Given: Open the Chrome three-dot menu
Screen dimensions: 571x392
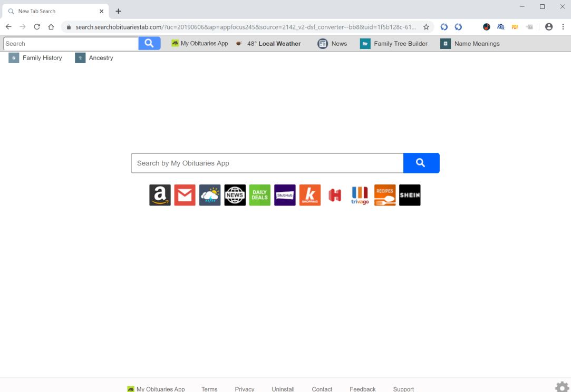Looking at the screenshot, I should pyautogui.click(x=564, y=26).
